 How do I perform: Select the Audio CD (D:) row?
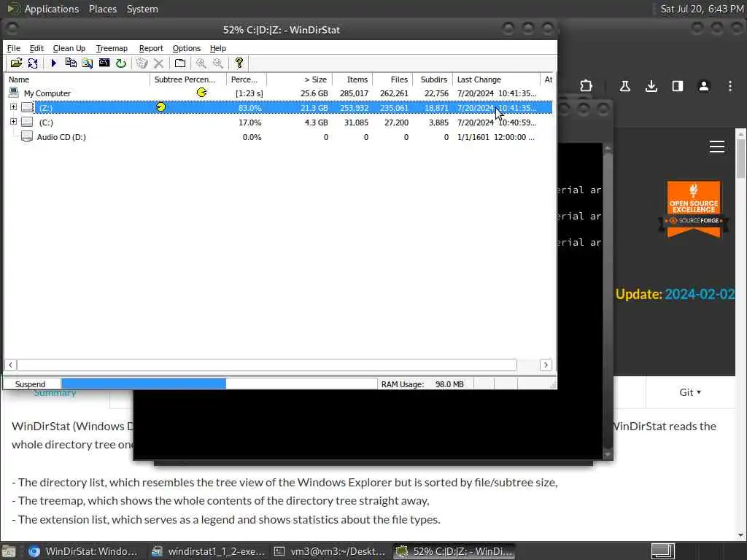tap(279, 137)
